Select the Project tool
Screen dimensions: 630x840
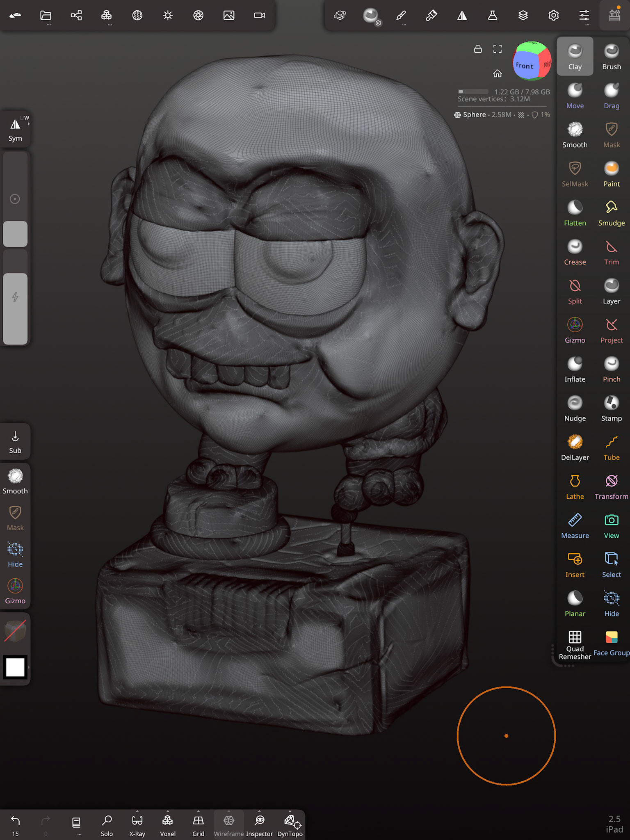coord(611,330)
